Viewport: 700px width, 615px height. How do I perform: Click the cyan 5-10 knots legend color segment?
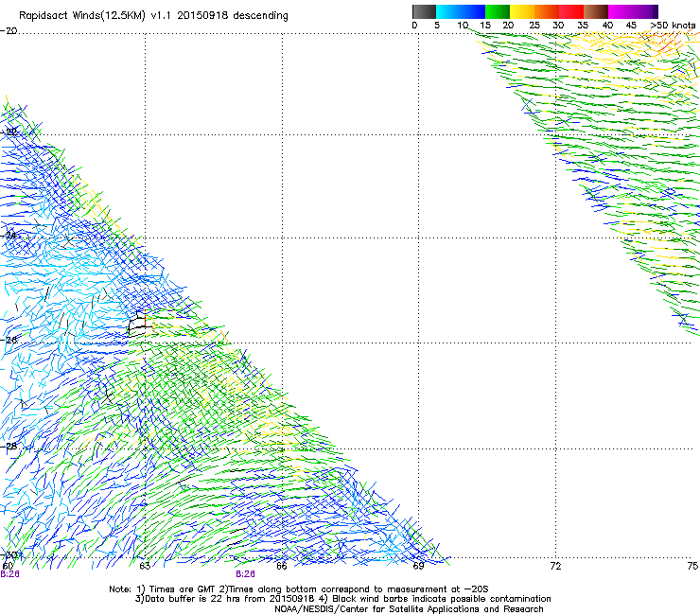coord(448,11)
